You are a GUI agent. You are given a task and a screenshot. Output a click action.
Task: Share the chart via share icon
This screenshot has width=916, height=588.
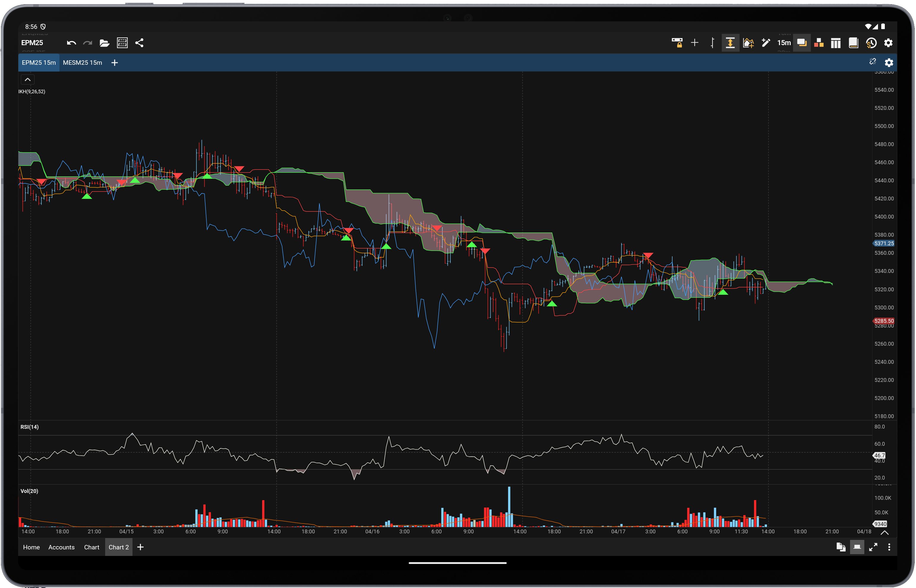pyautogui.click(x=139, y=43)
